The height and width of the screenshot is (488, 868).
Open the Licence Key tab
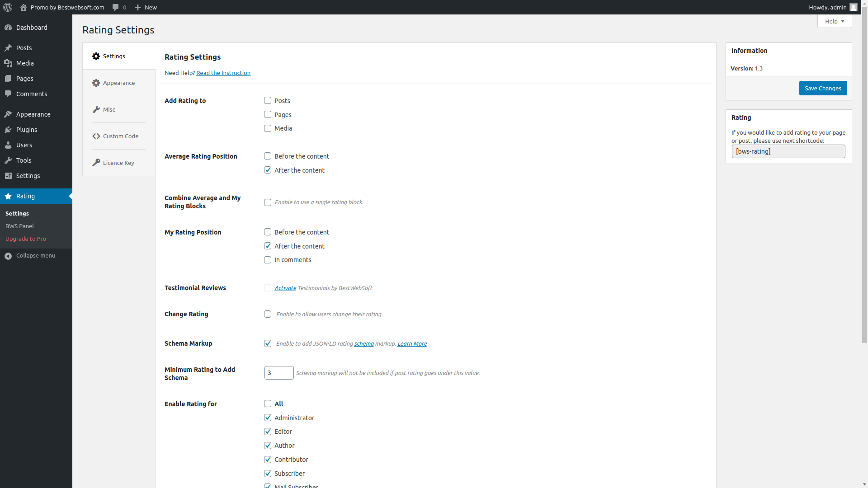[x=118, y=163]
